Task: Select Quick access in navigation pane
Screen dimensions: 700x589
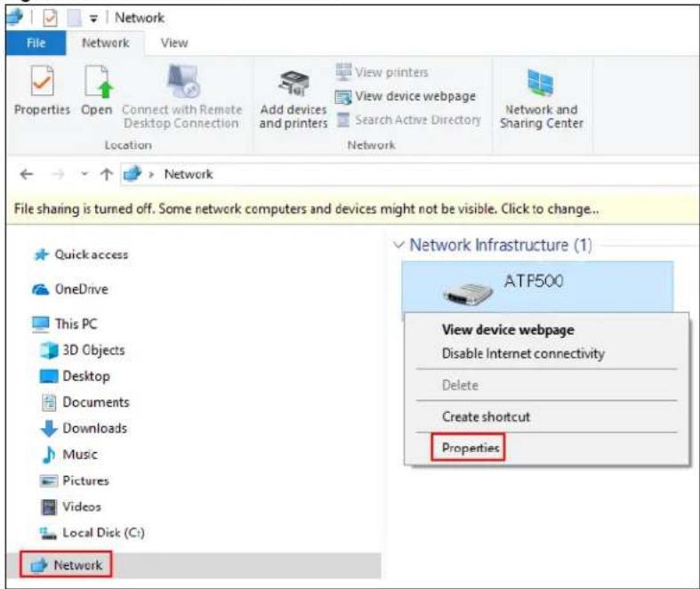Action: 81,254
